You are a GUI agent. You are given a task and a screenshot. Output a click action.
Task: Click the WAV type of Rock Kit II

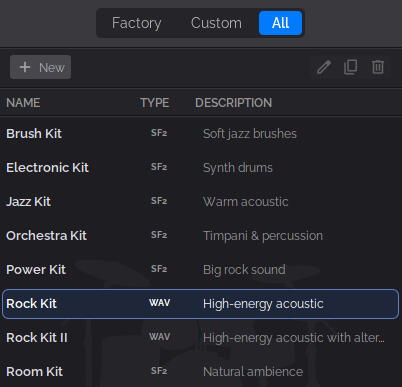point(159,337)
